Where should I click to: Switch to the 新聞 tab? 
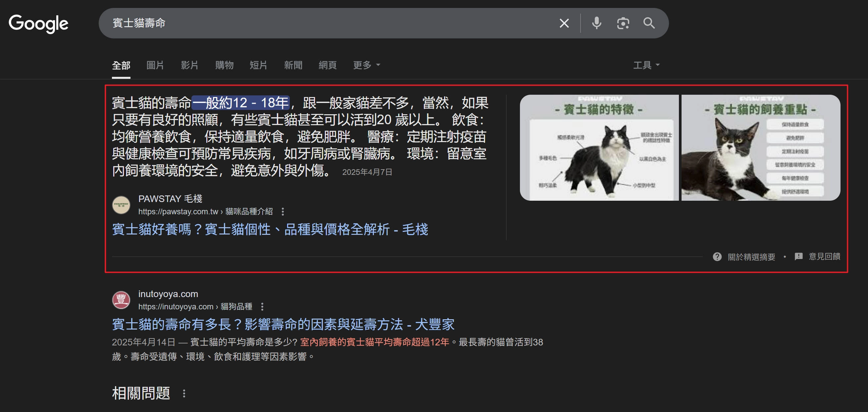293,65
